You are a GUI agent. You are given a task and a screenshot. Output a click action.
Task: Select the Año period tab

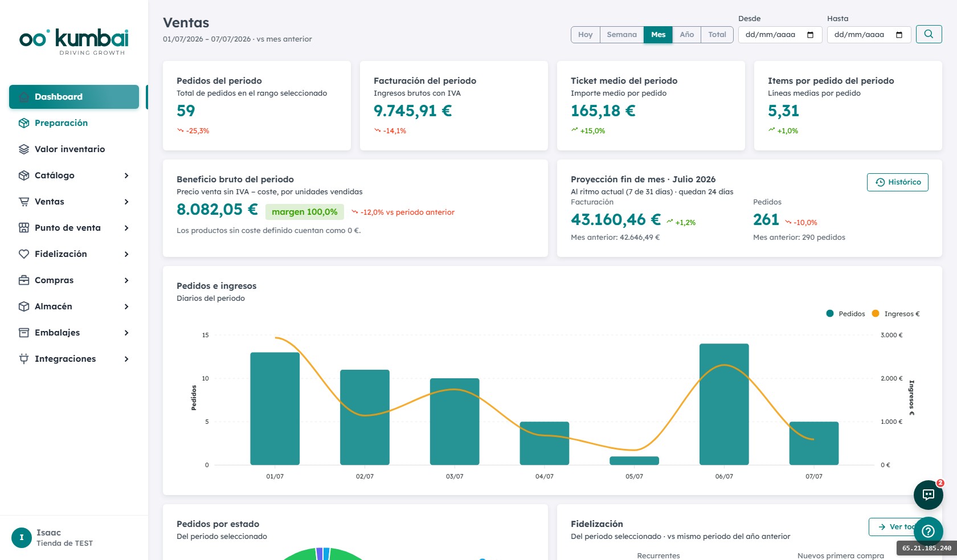click(x=686, y=35)
